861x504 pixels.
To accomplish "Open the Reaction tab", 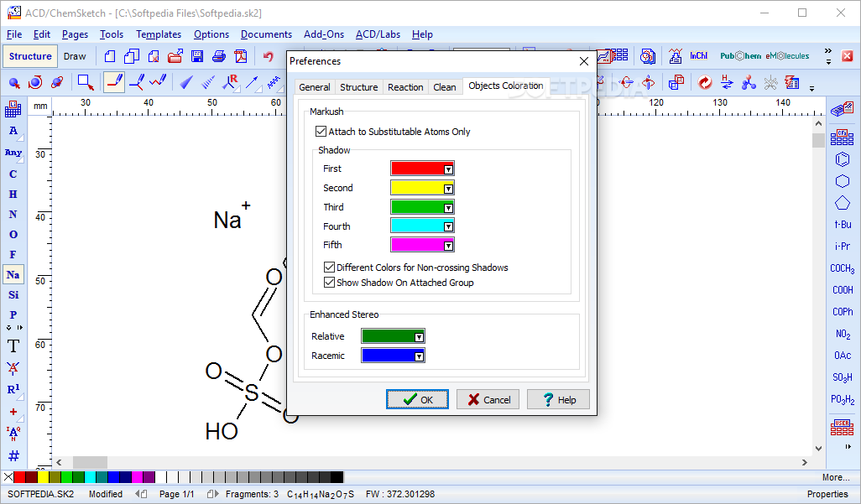I will [x=405, y=86].
